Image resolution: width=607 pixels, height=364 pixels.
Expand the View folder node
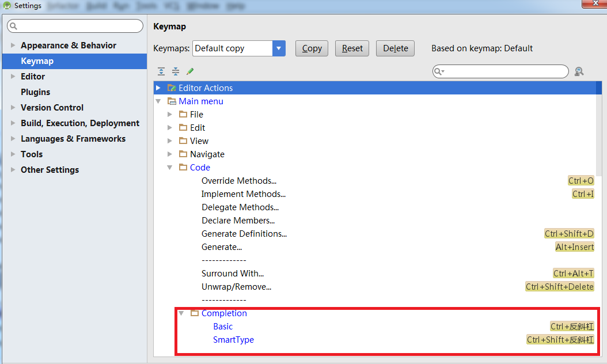pyautogui.click(x=169, y=141)
